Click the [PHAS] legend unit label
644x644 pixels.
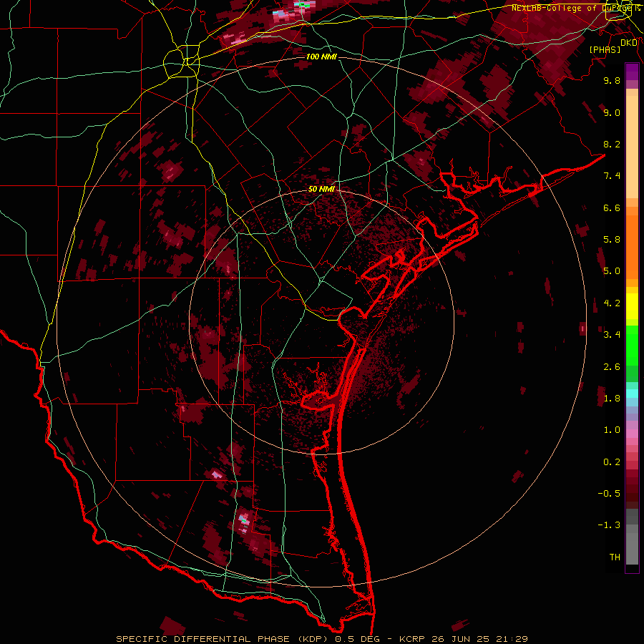click(605, 49)
